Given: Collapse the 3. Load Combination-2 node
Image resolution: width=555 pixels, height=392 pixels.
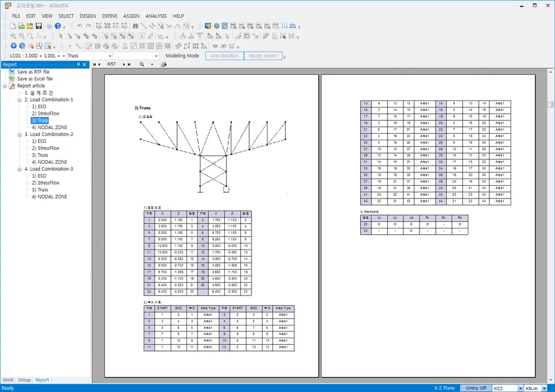Looking at the screenshot, I should click(x=19, y=134).
